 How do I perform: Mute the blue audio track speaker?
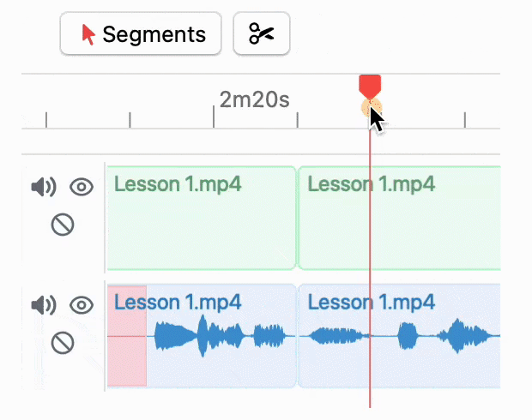42,304
